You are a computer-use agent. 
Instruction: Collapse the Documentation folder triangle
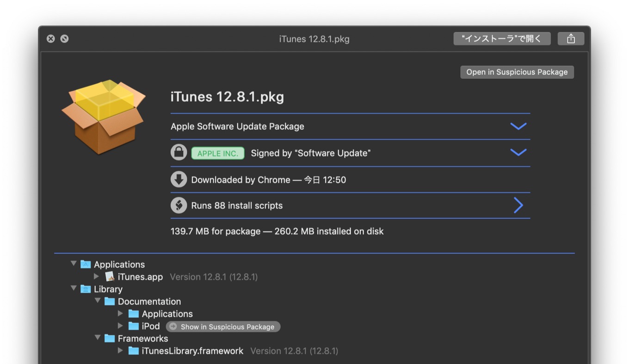point(98,301)
